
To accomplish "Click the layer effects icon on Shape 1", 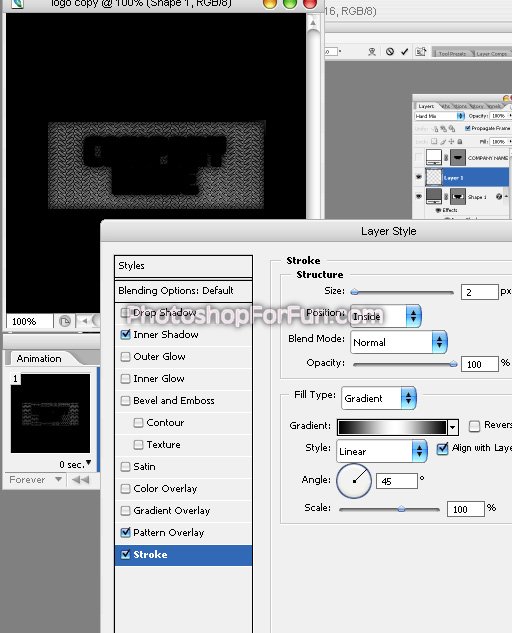I will tap(499, 197).
